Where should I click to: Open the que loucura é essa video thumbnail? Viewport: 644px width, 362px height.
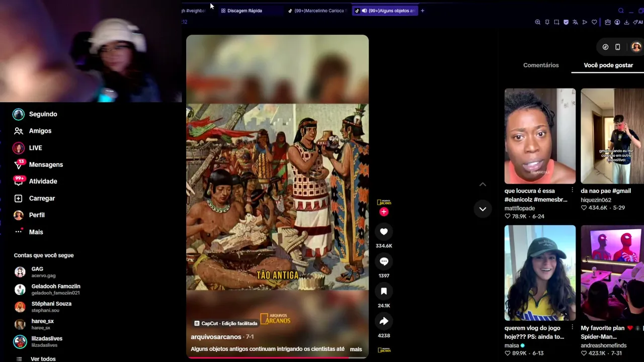[x=540, y=136]
